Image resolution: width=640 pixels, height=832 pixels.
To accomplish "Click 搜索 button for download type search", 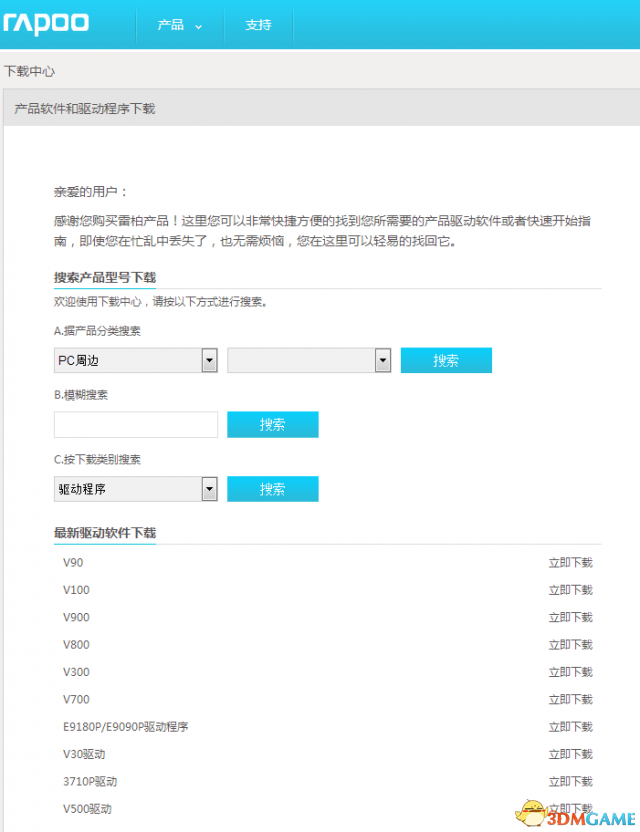I will click(x=272, y=489).
